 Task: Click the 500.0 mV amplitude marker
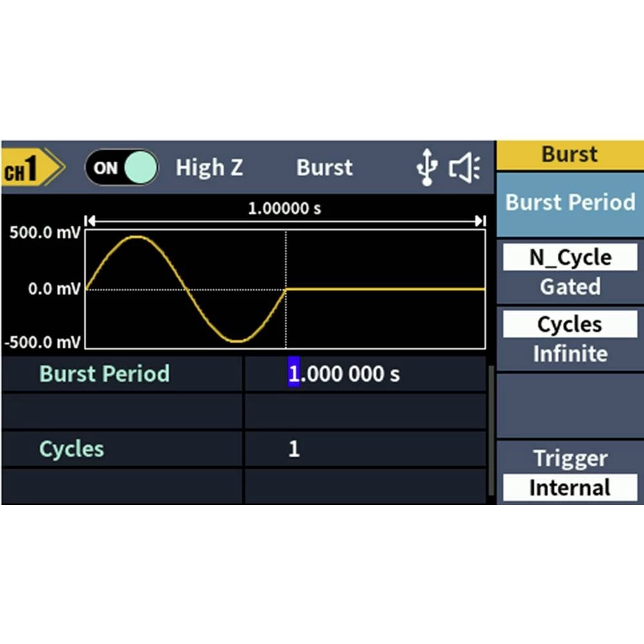click(44, 233)
